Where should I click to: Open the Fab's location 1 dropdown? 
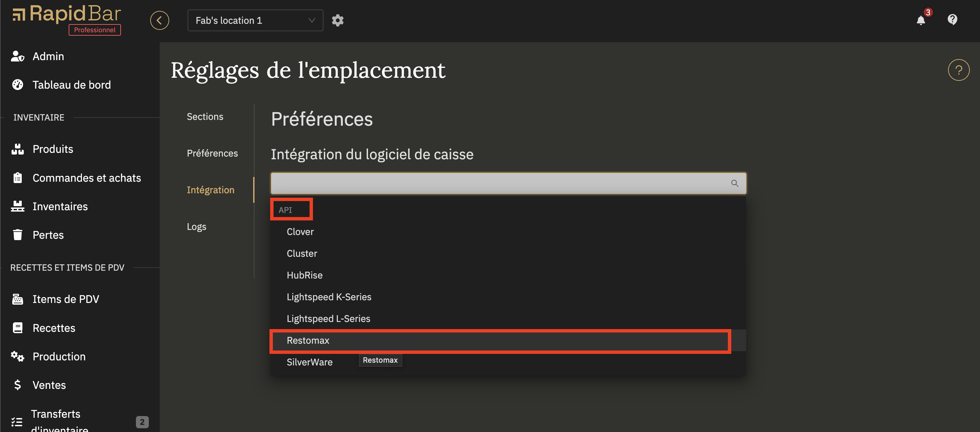(x=255, y=20)
